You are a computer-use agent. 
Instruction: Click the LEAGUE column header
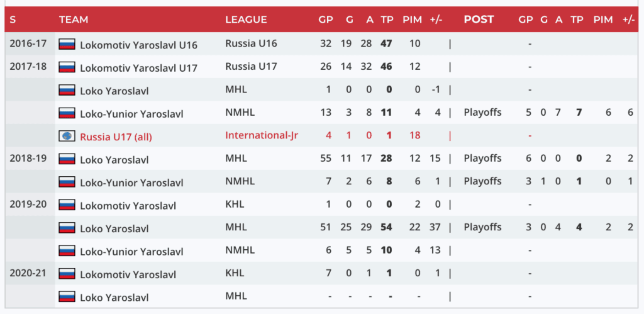point(246,20)
